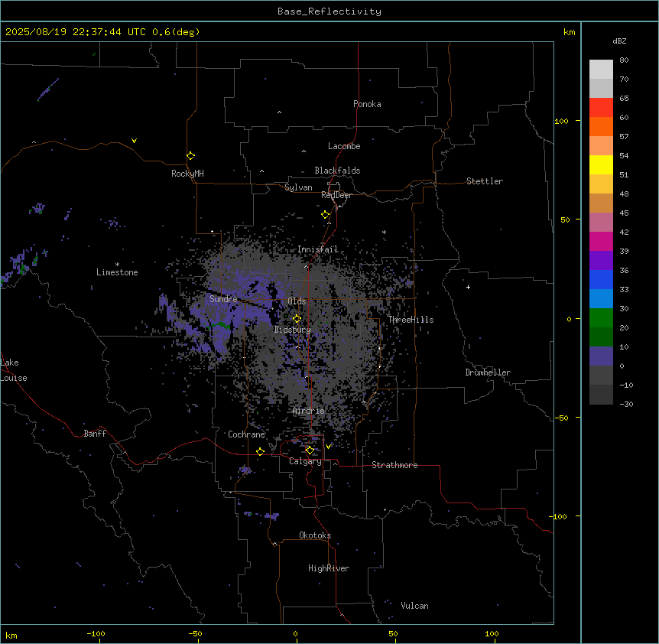This screenshot has height=644, width=659.
Task: Click the Didsbury town label
Action: point(293,330)
